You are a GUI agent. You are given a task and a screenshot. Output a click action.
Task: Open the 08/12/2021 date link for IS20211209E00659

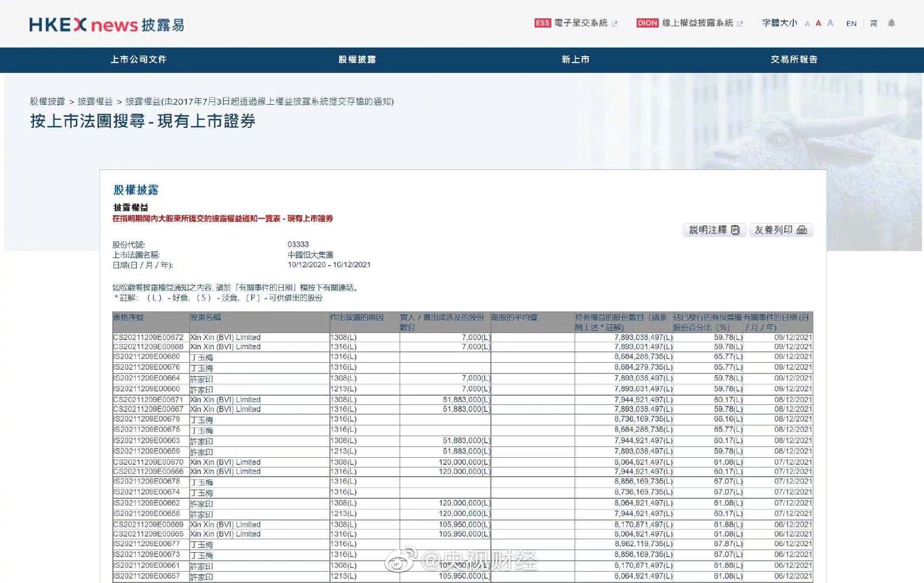pyautogui.click(x=793, y=451)
